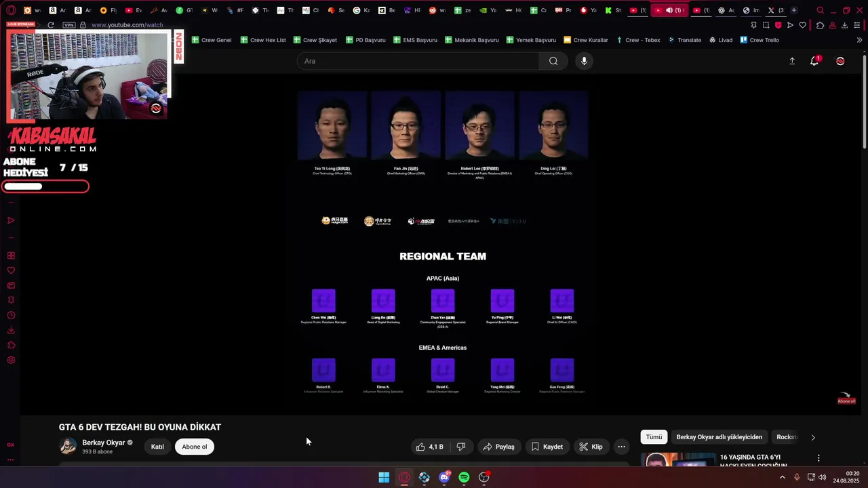
Task: Open Crew Hex List bookmark
Action: 263,40
